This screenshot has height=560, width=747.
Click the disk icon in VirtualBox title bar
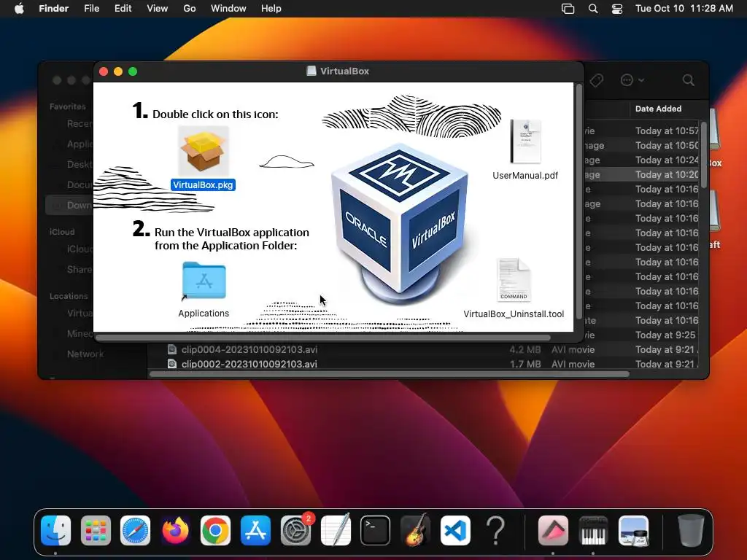[311, 71]
